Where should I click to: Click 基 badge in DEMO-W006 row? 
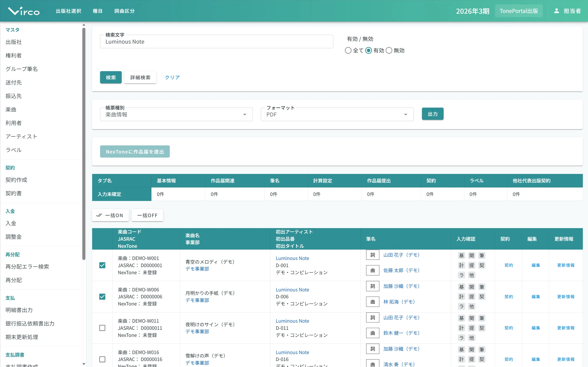[x=461, y=287]
